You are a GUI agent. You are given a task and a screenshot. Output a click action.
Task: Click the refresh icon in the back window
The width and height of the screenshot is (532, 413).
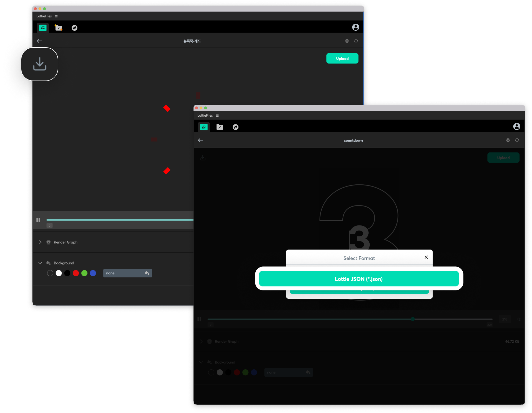(356, 41)
